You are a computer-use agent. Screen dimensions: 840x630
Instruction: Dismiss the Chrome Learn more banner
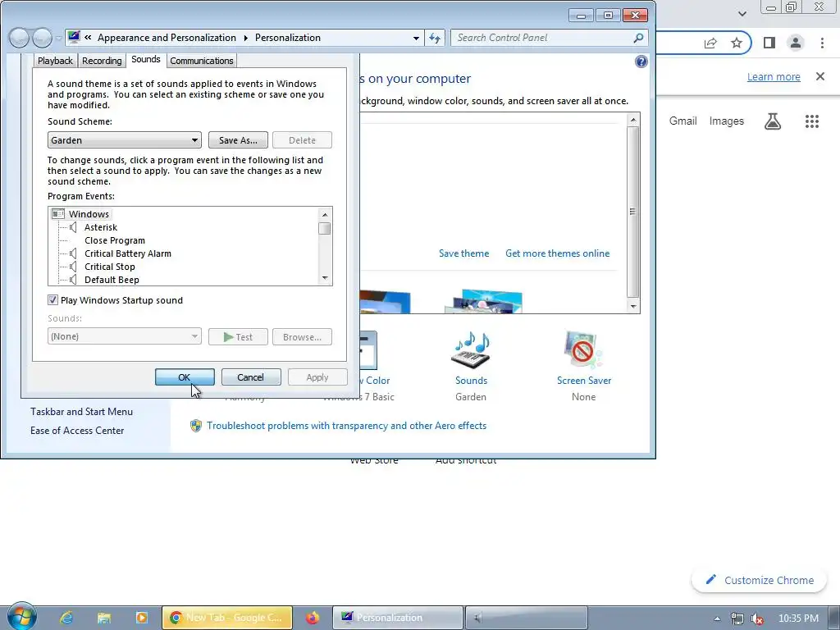coord(820,76)
